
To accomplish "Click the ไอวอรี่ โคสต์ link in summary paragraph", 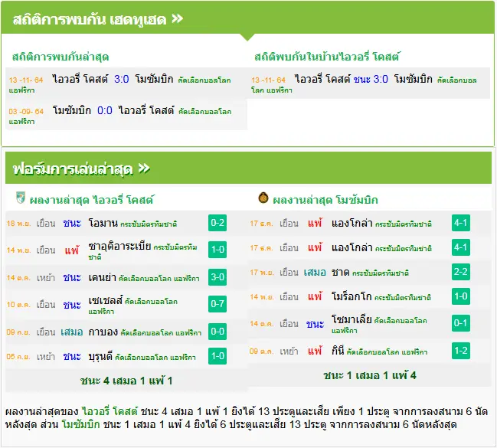I will (110, 411).
